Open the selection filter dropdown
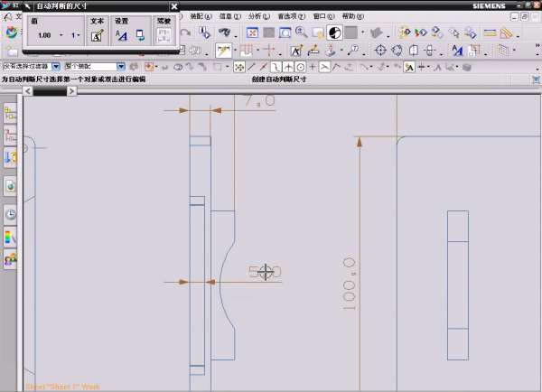The image size is (542, 392). tap(56, 66)
